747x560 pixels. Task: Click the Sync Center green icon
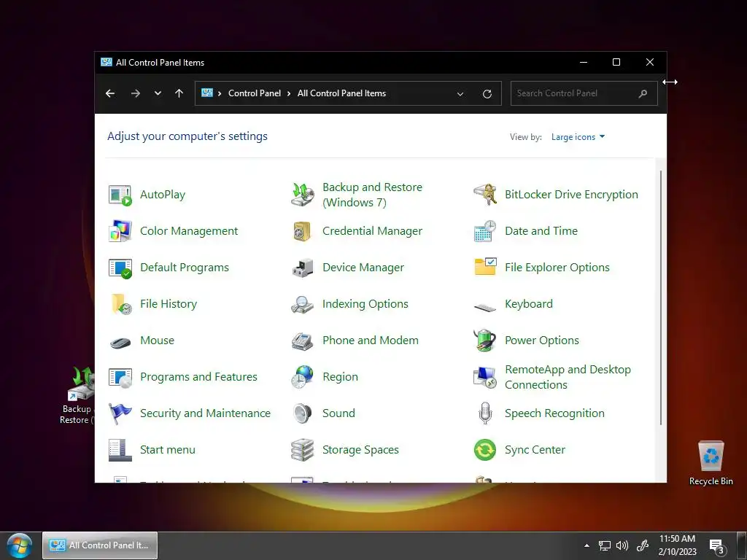(x=485, y=450)
